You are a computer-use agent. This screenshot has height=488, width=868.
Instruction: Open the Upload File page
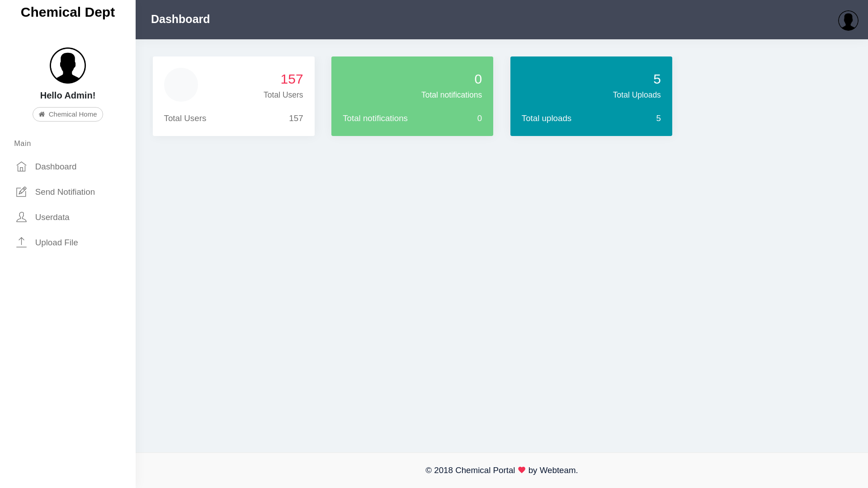pyautogui.click(x=56, y=243)
